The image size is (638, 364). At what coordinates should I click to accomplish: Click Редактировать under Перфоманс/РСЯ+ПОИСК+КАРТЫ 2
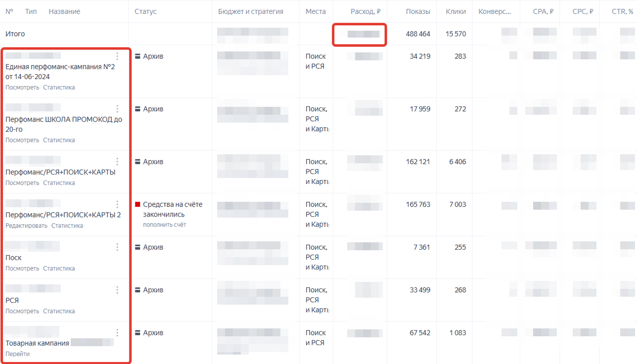(x=26, y=226)
